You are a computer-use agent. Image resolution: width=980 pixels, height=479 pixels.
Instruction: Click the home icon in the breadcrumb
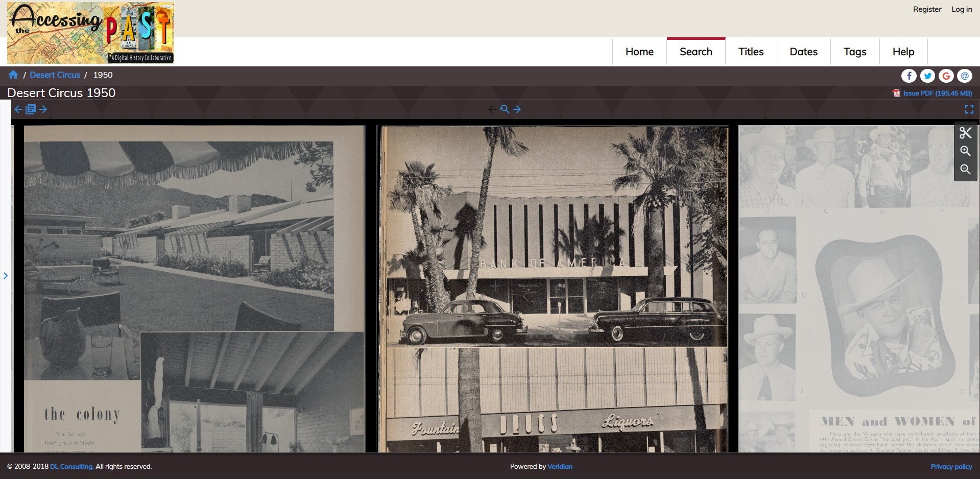click(x=13, y=75)
